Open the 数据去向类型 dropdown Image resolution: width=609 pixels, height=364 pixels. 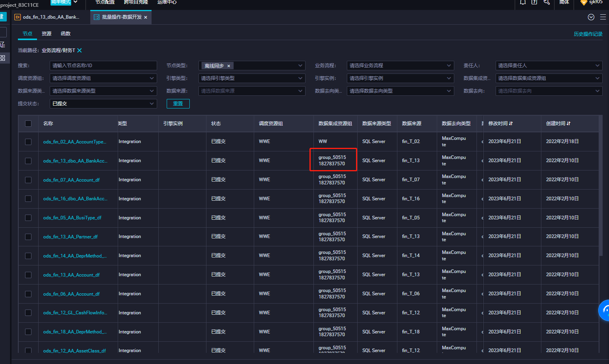pos(400,91)
